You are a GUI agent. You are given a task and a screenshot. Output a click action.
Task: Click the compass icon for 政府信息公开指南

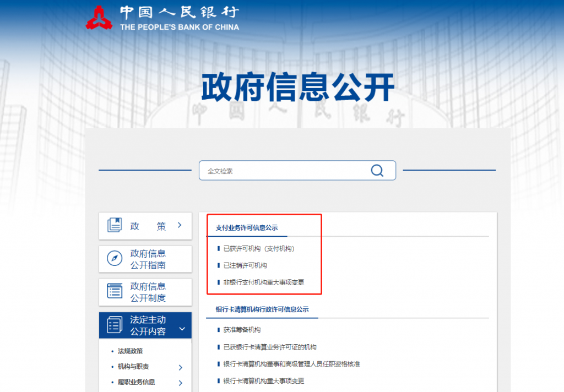click(x=115, y=258)
